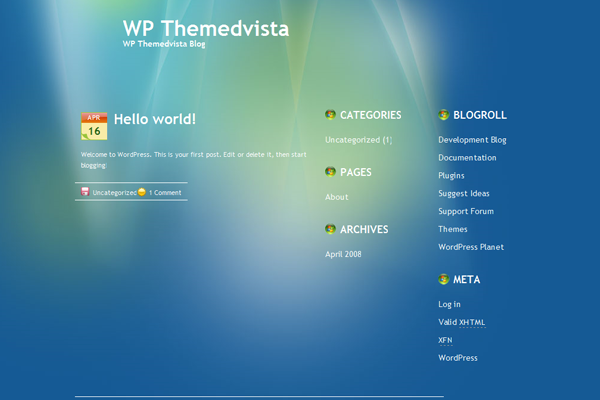Click the WordPress link in Meta

click(458, 358)
